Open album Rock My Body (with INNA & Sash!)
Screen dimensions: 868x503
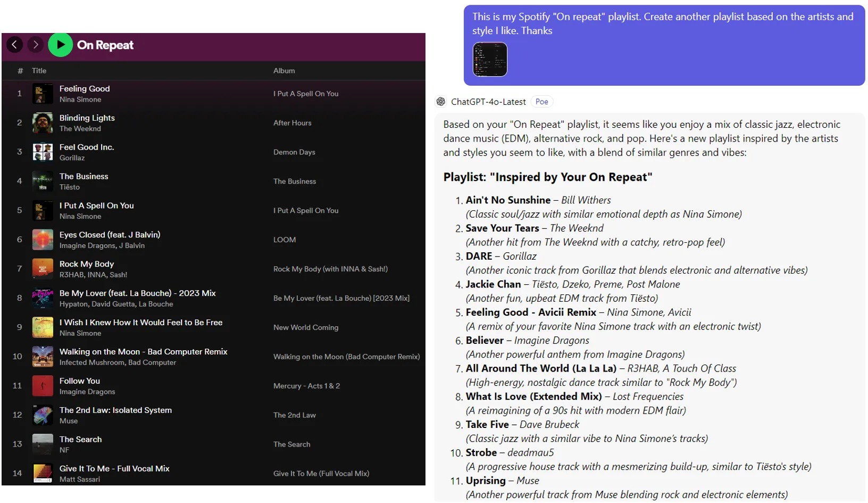coord(330,269)
